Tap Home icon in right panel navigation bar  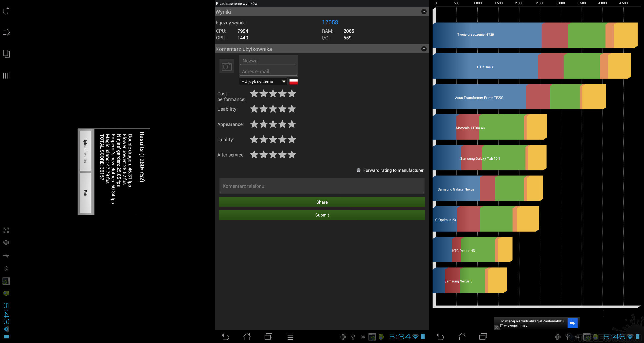[462, 337]
